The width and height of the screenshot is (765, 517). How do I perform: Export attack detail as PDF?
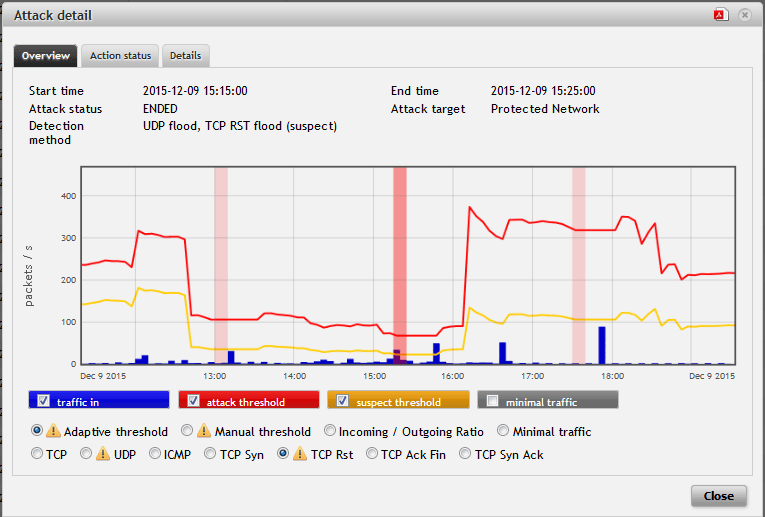[721, 15]
